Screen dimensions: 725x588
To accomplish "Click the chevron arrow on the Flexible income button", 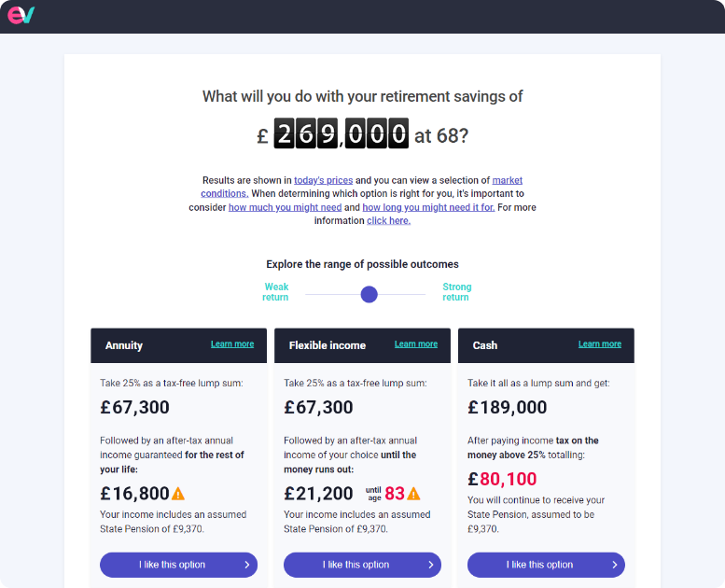I will [x=430, y=565].
